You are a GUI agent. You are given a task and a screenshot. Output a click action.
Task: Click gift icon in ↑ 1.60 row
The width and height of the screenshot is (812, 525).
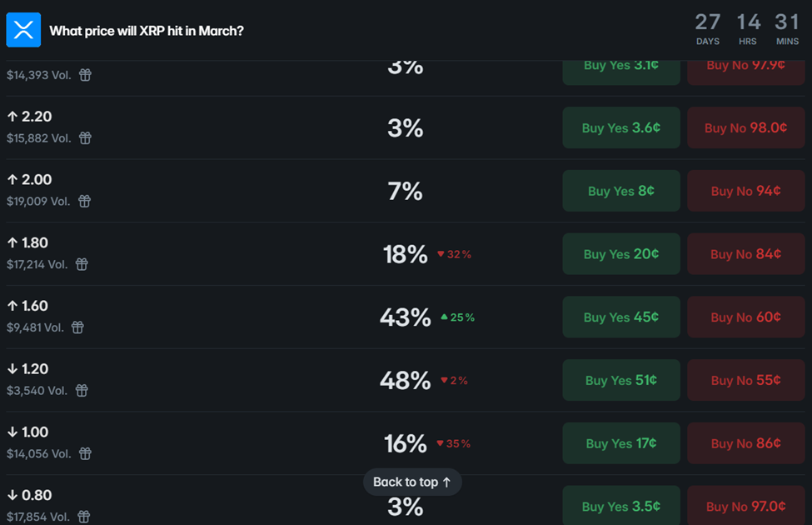[x=77, y=327]
